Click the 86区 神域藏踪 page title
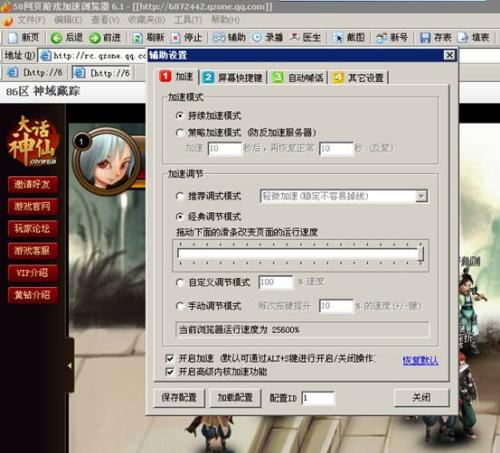 [x=43, y=91]
